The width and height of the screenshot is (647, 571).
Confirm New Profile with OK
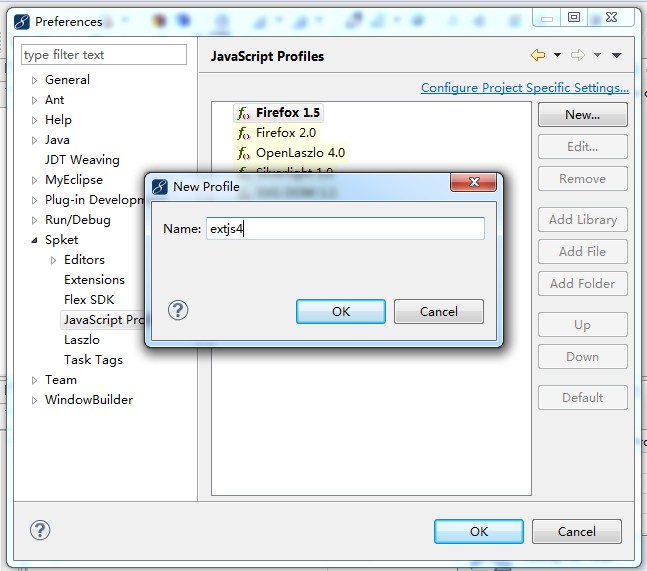pyautogui.click(x=341, y=311)
